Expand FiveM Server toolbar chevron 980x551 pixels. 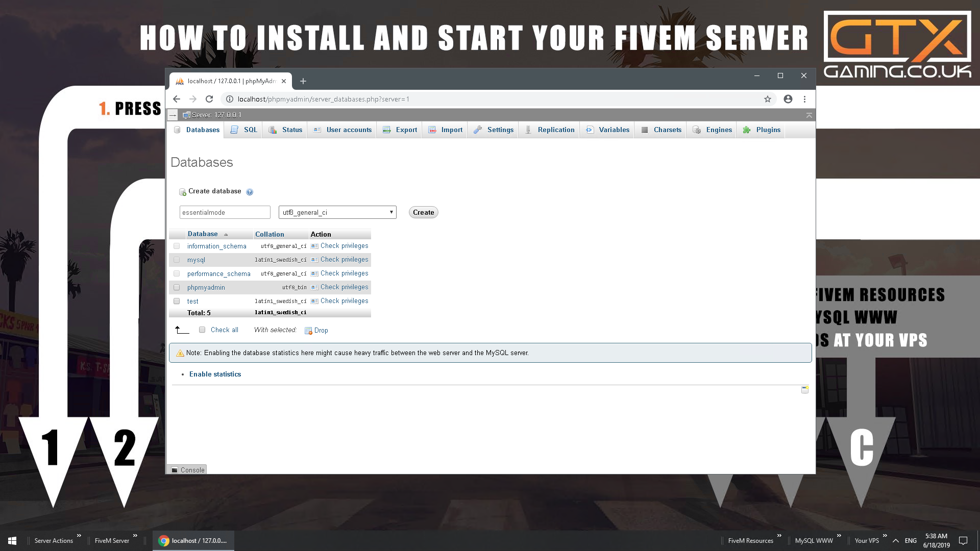point(135,535)
